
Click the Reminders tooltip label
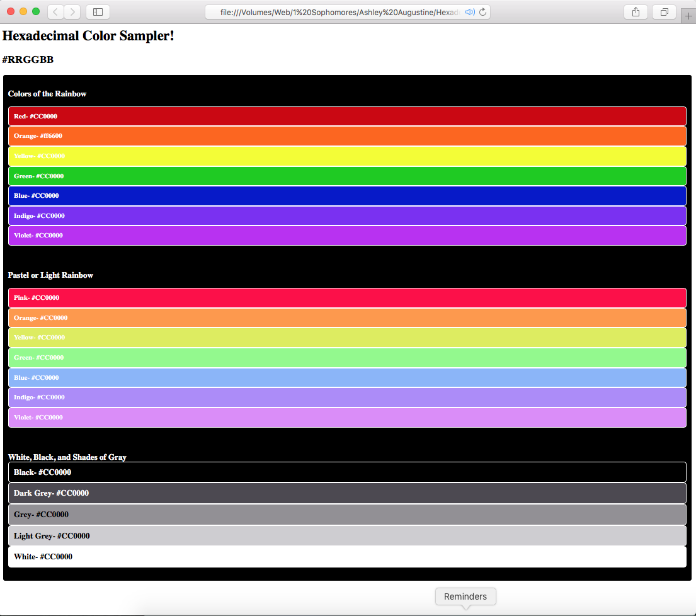pos(465,596)
